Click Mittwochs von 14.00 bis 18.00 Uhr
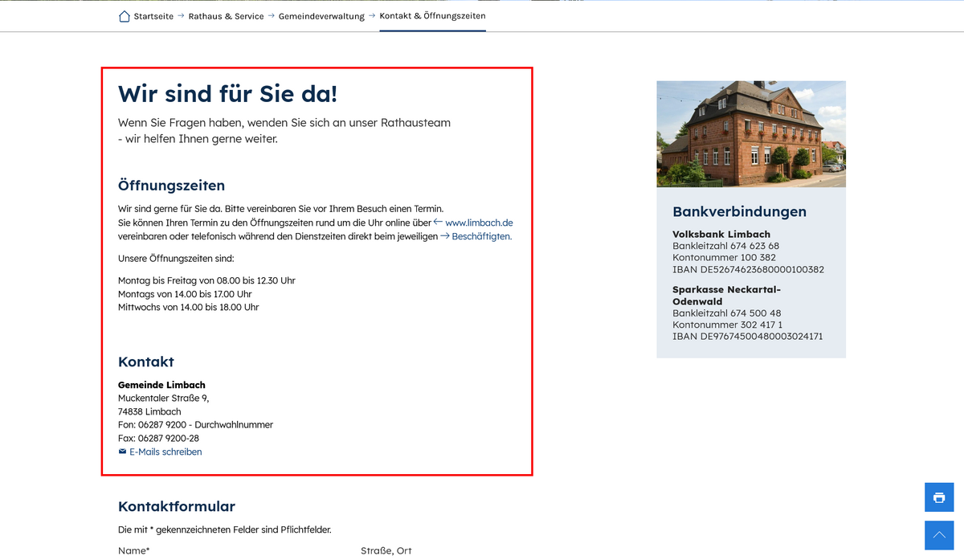 click(188, 307)
